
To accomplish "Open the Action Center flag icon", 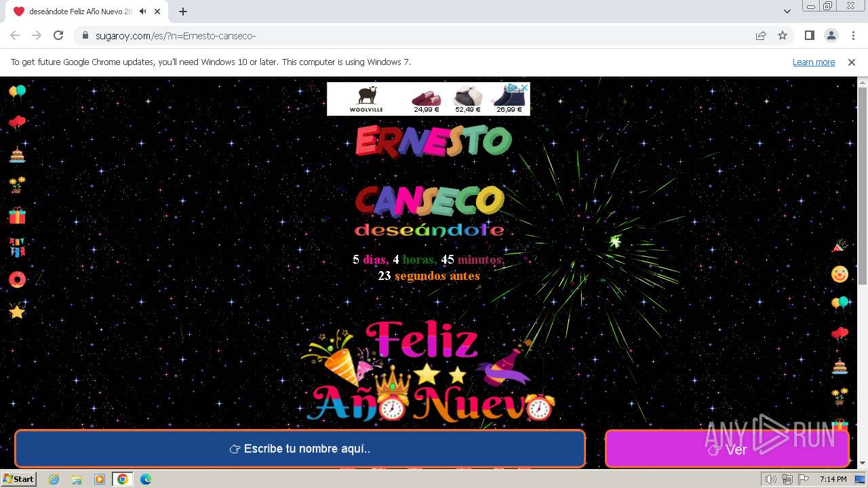I will pyautogui.click(x=802, y=479).
